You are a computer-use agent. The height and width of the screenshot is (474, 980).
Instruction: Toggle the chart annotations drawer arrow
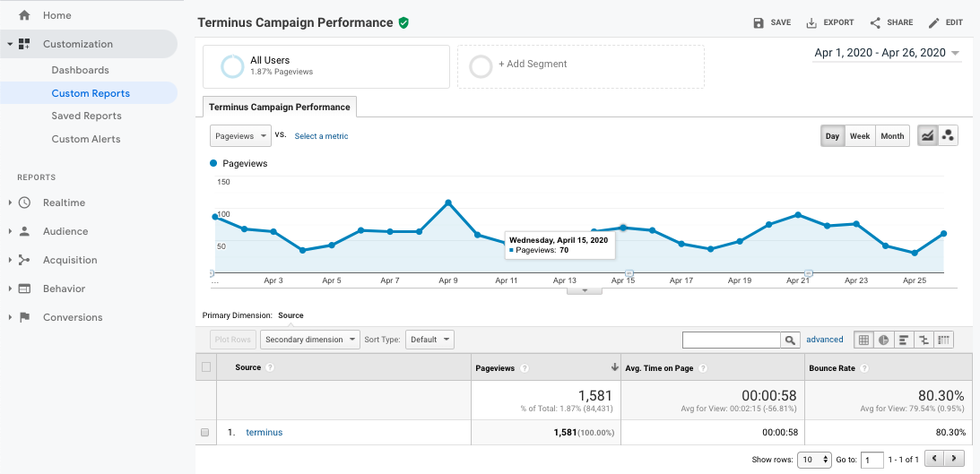tap(585, 290)
